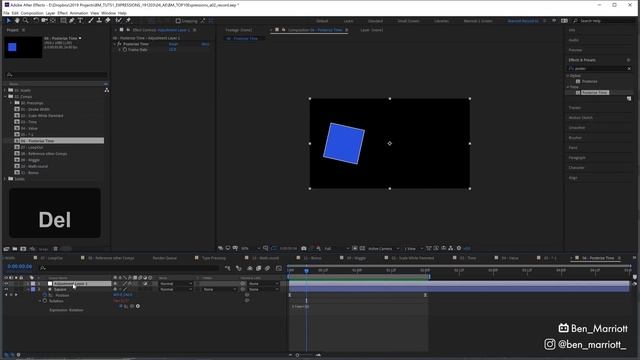This screenshot has width=640, height=360.
Task: Expand the 01 Scale folder in Project
Action: (x=5, y=90)
